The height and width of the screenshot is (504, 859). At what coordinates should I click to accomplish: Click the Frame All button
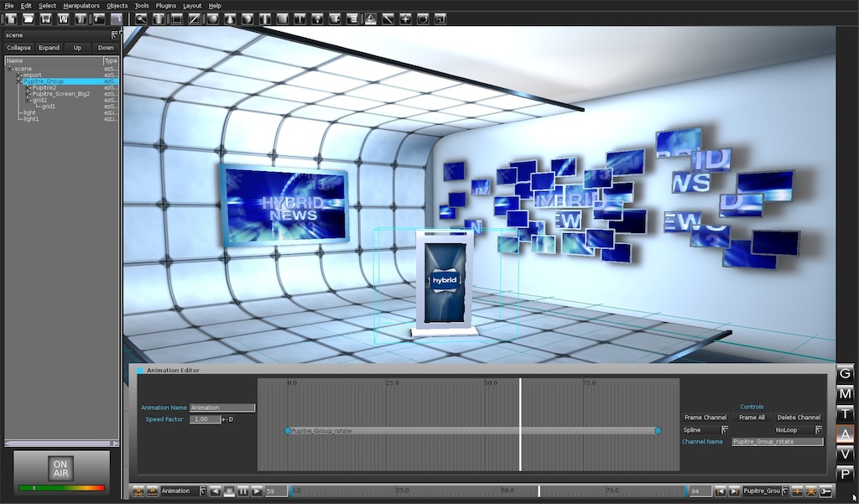(x=752, y=418)
